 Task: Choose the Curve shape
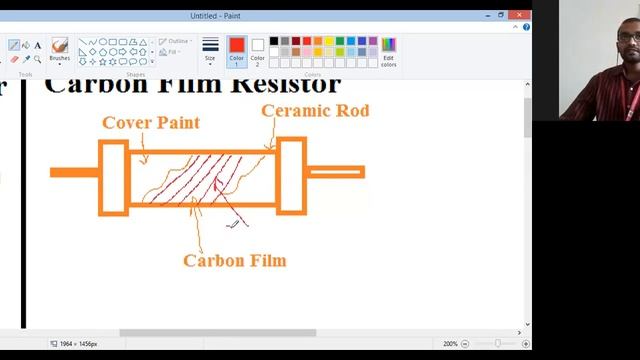click(93, 42)
